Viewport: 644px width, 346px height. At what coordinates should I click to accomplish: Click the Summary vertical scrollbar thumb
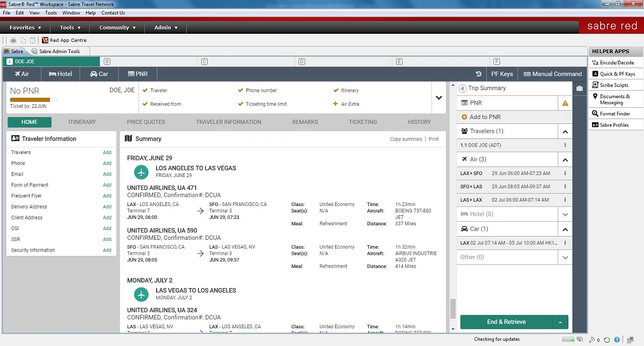pyautogui.click(x=452, y=308)
